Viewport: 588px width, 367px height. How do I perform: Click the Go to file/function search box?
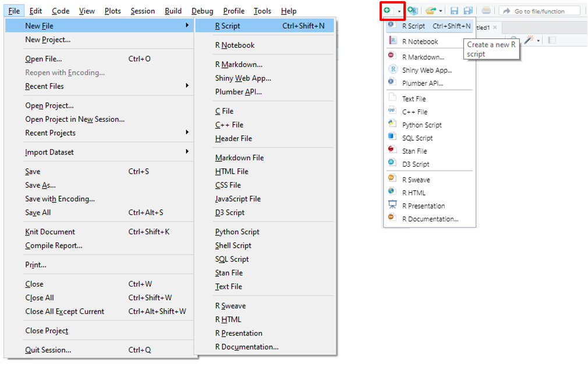tap(540, 11)
